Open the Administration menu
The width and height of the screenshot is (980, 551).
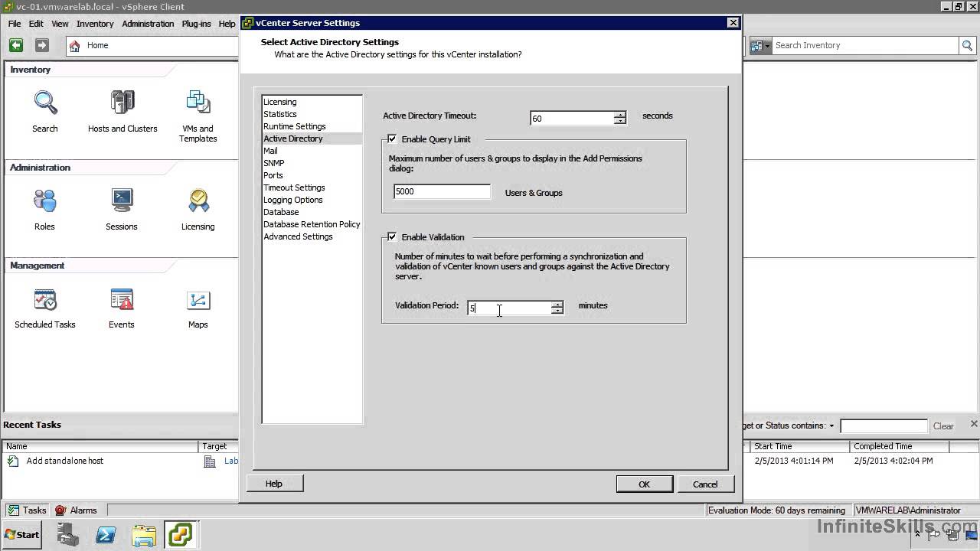pos(148,24)
